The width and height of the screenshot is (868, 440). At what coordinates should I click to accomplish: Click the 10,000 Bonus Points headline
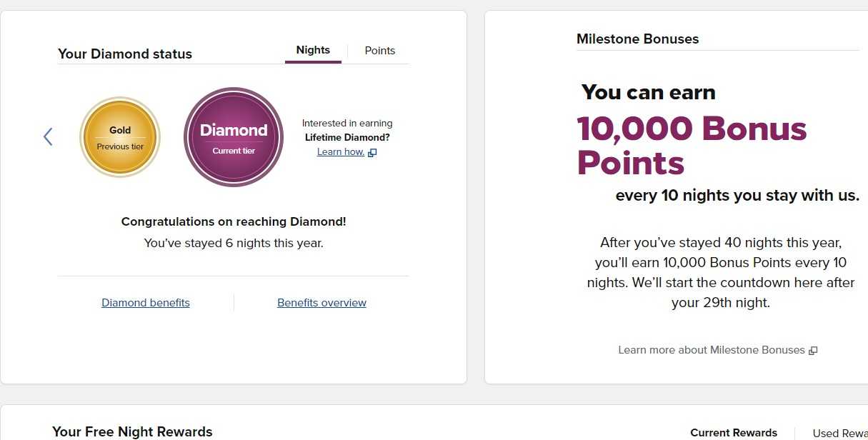692,146
